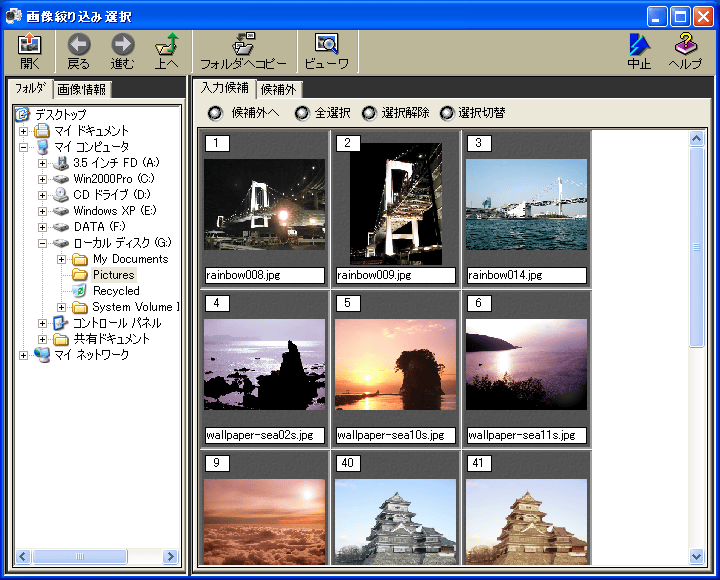Expand the Win2000Pro (C:) node

pos(42,180)
